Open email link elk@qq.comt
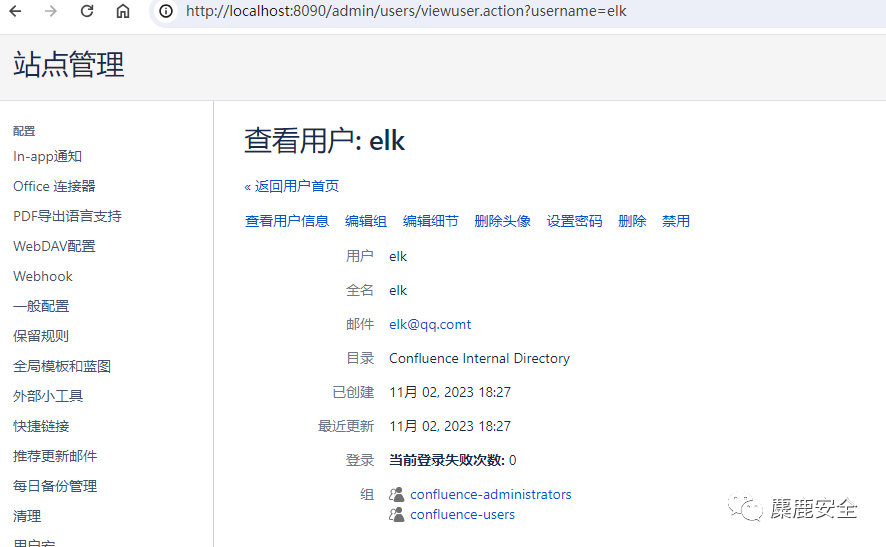 pos(430,324)
